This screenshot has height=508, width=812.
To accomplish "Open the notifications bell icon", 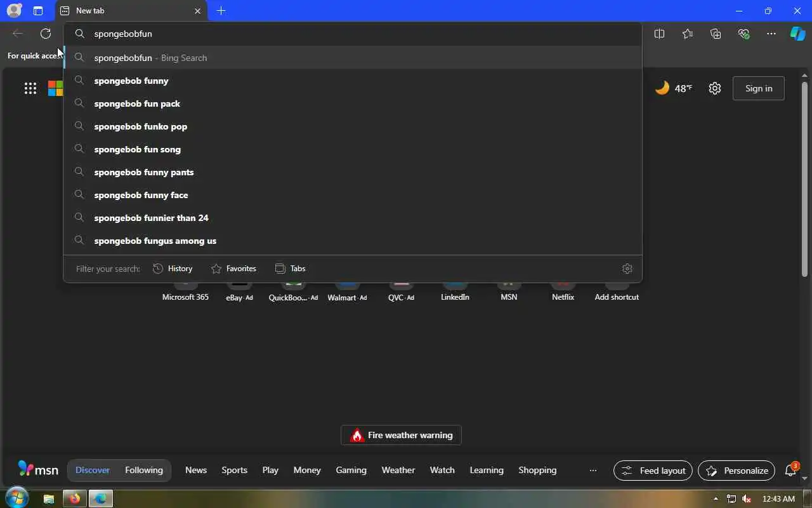I will pos(790,471).
